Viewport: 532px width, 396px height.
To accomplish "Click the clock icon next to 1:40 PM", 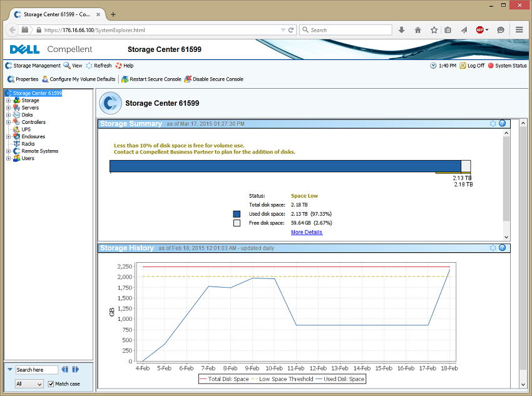I will [433, 66].
